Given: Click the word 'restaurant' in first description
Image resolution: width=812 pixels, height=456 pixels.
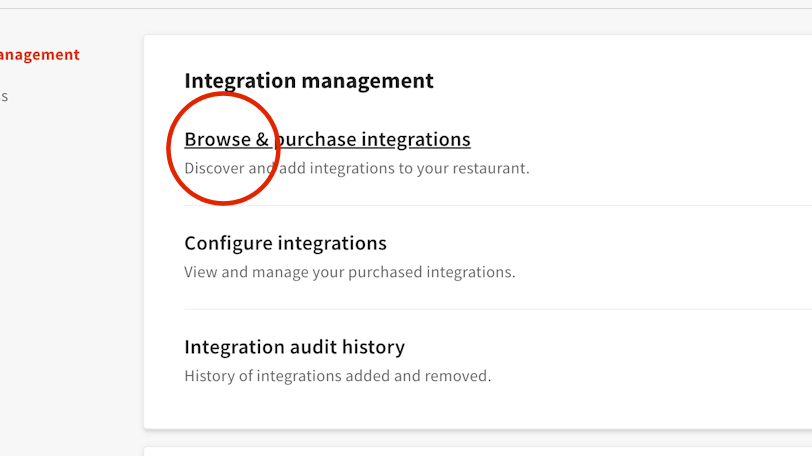Looking at the screenshot, I should click(489, 168).
